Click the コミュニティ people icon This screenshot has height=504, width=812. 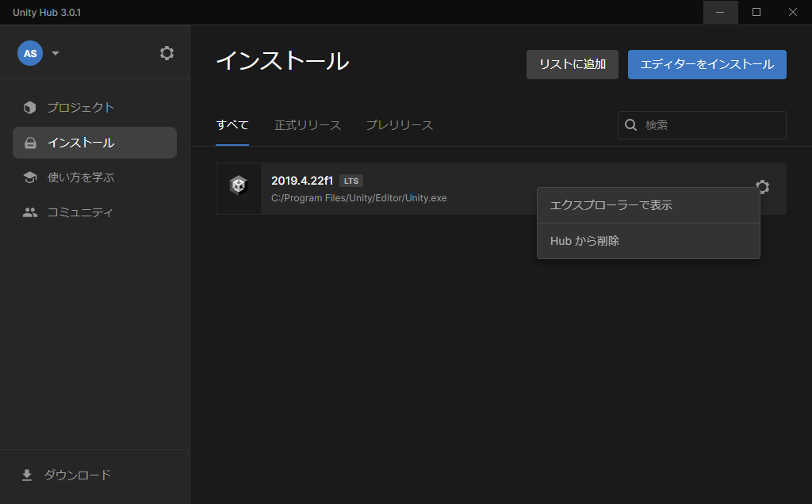30,212
